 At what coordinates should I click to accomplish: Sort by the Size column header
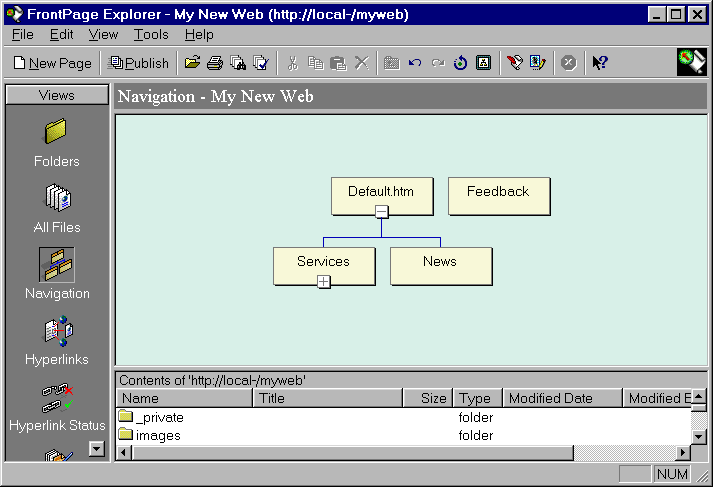[428, 398]
